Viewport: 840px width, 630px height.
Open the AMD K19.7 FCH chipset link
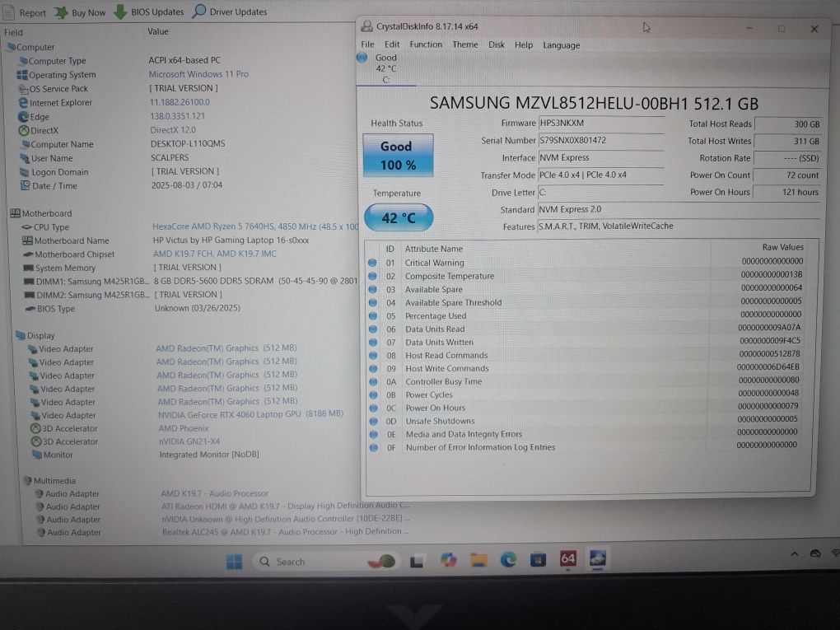click(215, 254)
